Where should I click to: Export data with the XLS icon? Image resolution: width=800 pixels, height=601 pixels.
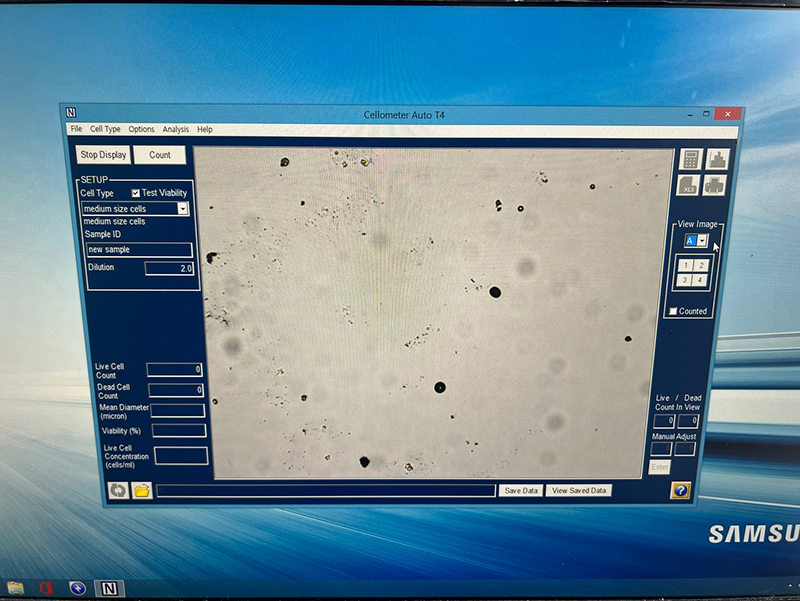click(x=690, y=184)
